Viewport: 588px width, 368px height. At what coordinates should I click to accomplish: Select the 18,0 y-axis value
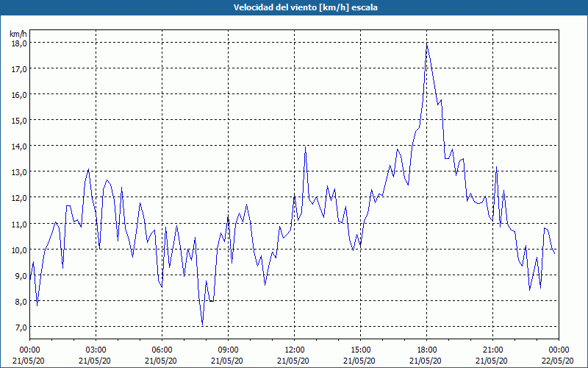coord(19,43)
